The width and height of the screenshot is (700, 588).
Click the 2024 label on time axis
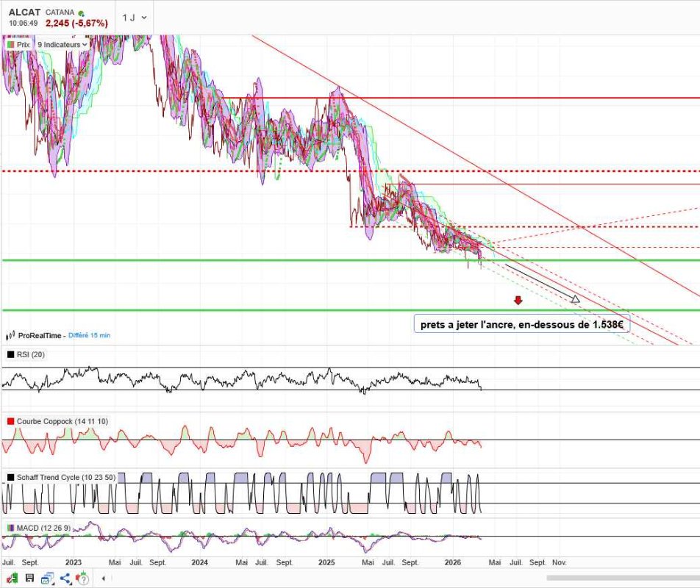(x=199, y=562)
